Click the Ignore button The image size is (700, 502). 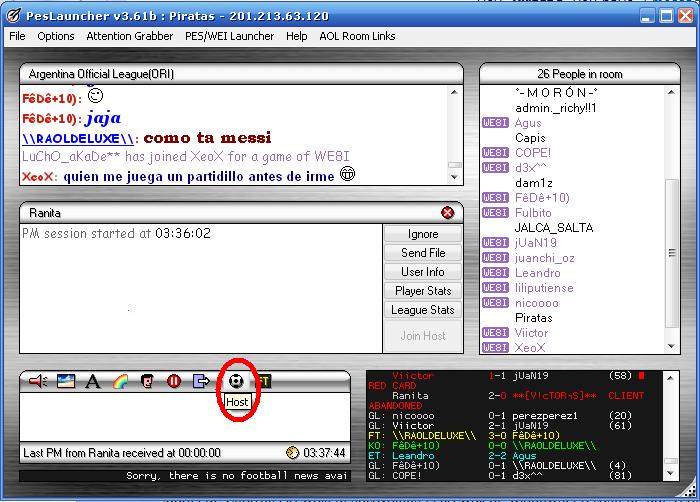(423, 234)
